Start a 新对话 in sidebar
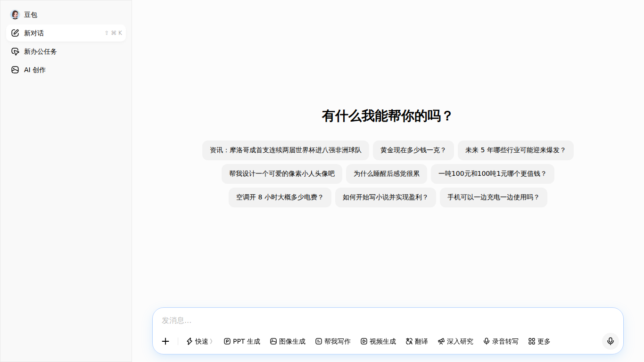The width and height of the screenshot is (644, 362). 66,33
